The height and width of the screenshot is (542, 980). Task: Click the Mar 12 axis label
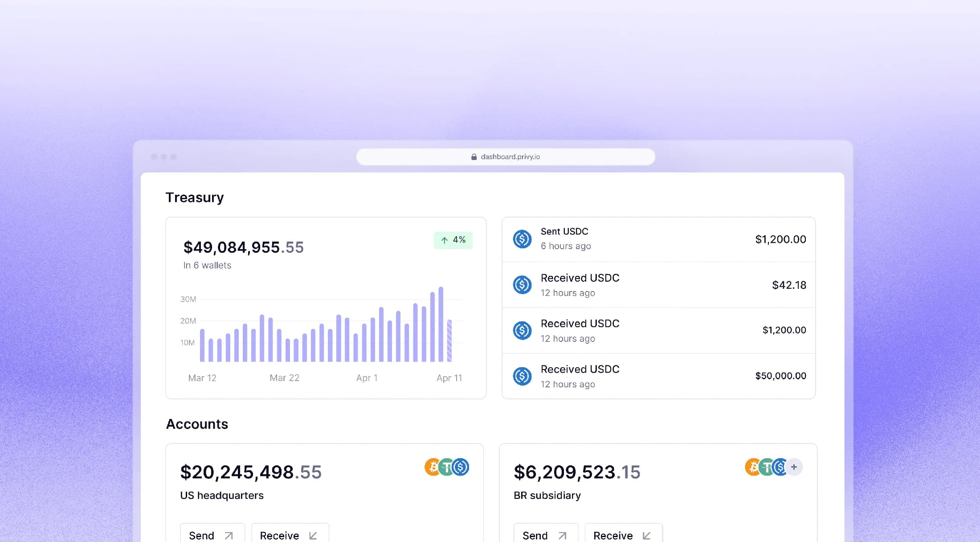pyautogui.click(x=202, y=378)
